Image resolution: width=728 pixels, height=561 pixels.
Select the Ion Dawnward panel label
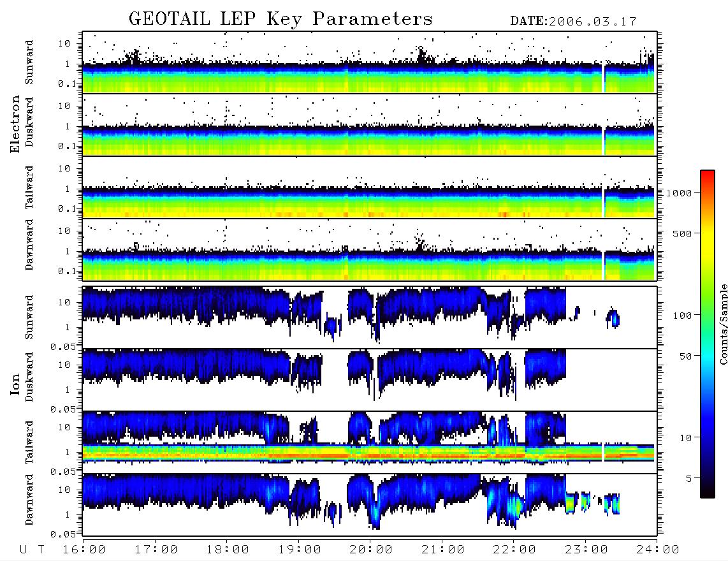click(x=29, y=500)
